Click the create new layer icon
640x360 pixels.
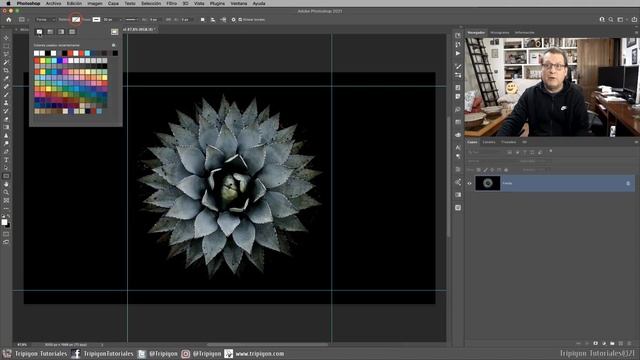621,344
